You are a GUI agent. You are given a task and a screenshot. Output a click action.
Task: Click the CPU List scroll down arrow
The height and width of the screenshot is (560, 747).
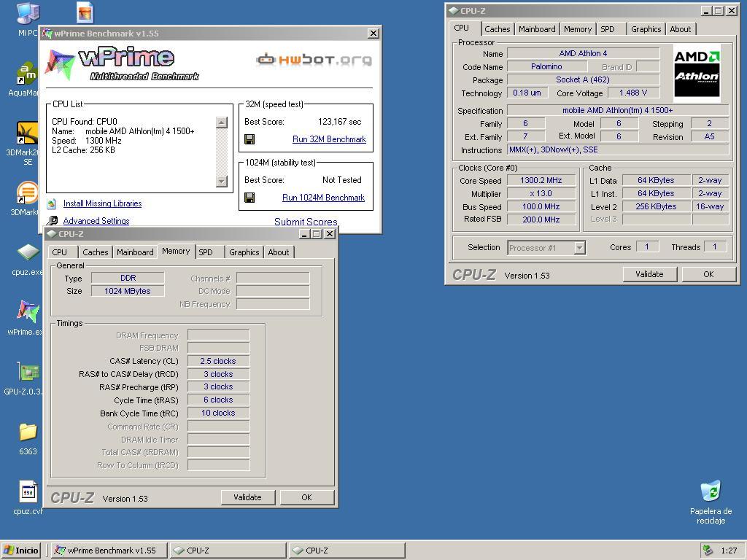222,182
